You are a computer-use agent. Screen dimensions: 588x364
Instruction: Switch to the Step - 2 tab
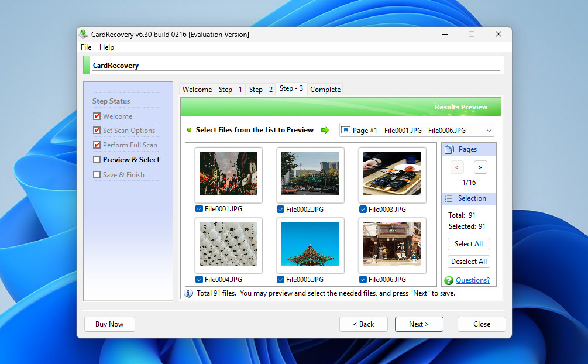[260, 90]
